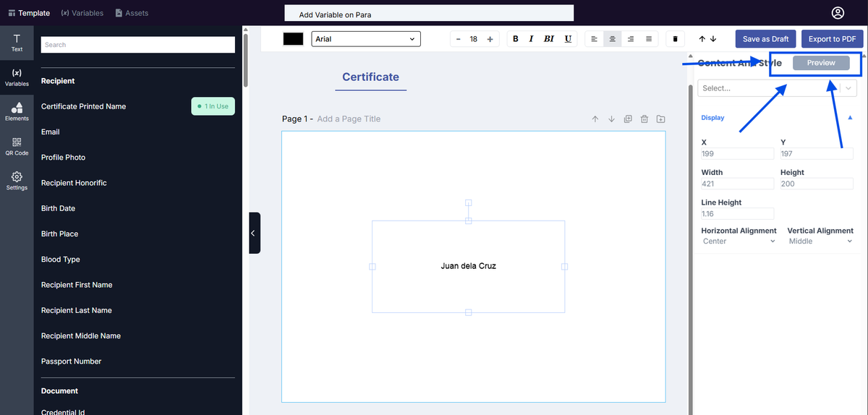Open Vertical Alignment Middle dropdown
Image resolution: width=868 pixels, height=415 pixels.
(820, 241)
